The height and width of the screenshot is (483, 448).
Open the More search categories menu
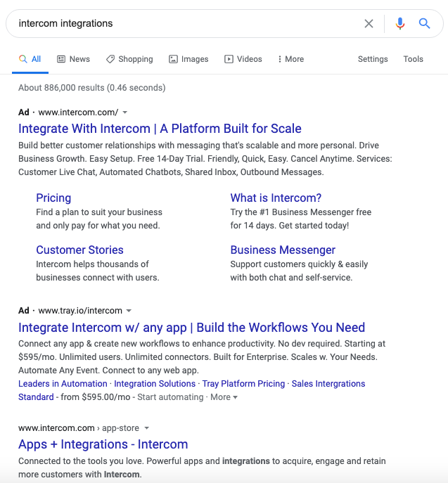291,59
